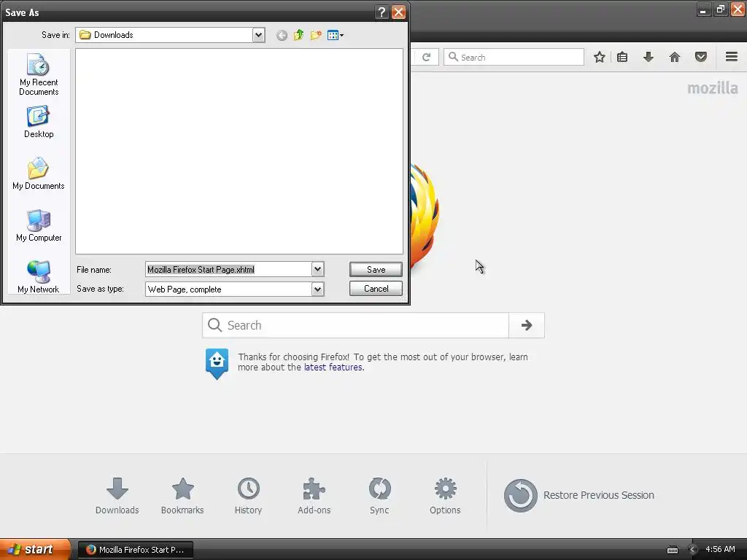
Task: Open My Recent Documents in the places bar
Action: coord(39,75)
